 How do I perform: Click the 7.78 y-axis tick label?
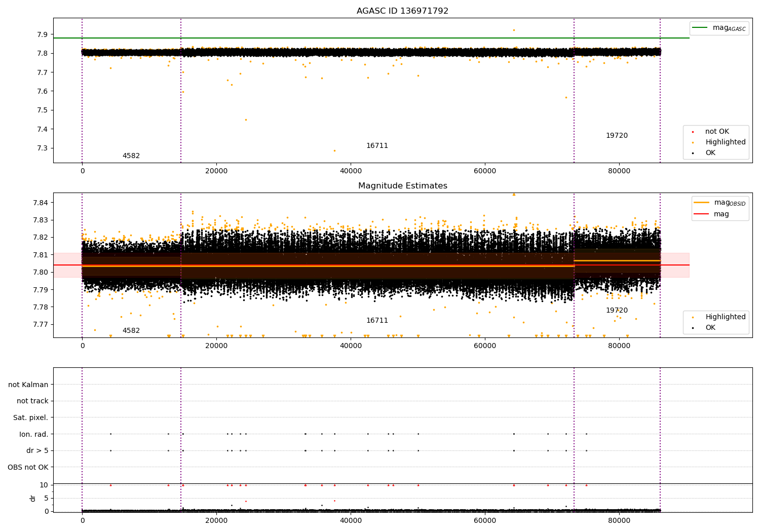41,307
